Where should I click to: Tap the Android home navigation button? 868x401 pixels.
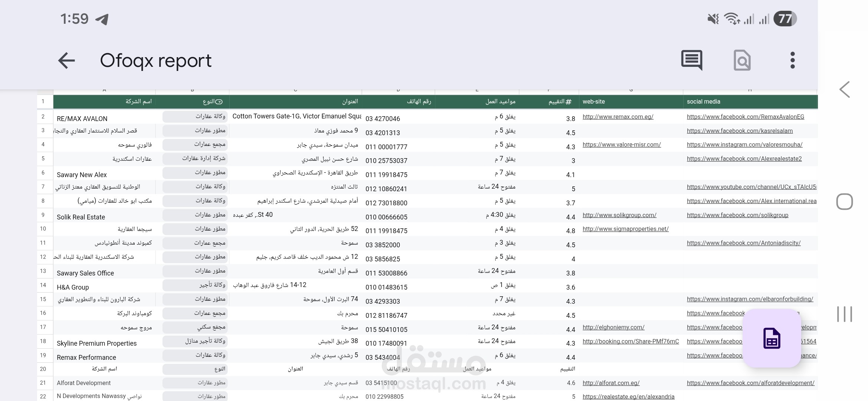pyautogui.click(x=845, y=202)
